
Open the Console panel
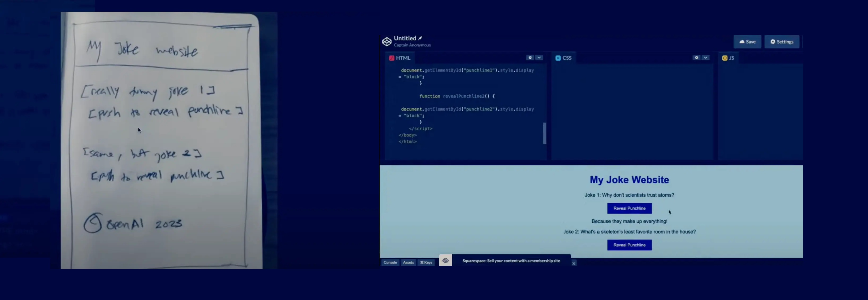click(x=390, y=262)
